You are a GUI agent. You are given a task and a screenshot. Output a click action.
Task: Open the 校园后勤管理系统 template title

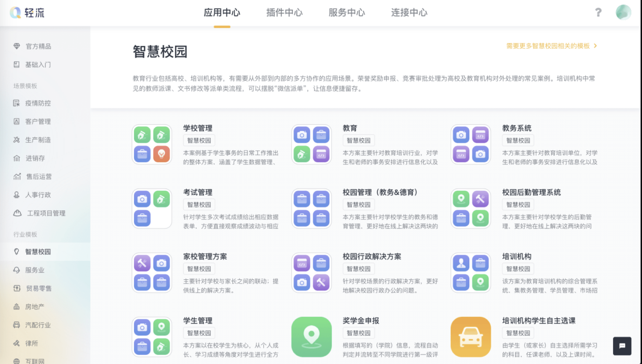(531, 192)
